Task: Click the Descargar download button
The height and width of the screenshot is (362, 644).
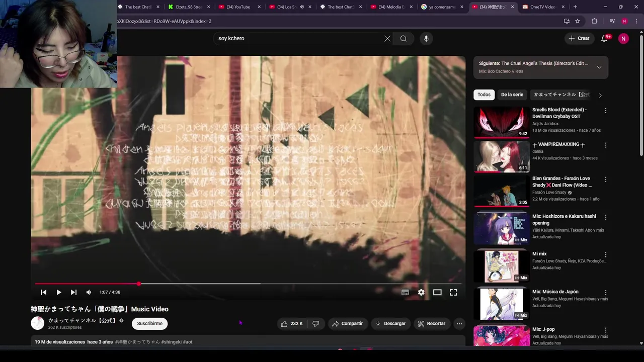Action: (390, 324)
